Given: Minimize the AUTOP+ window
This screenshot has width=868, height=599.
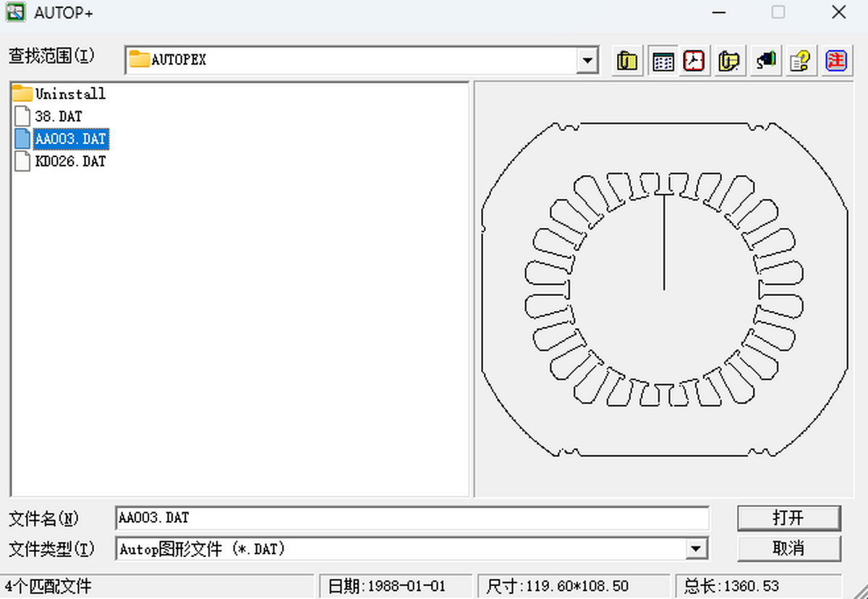Looking at the screenshot, I should pyautogui.click(x=718, y=12).
